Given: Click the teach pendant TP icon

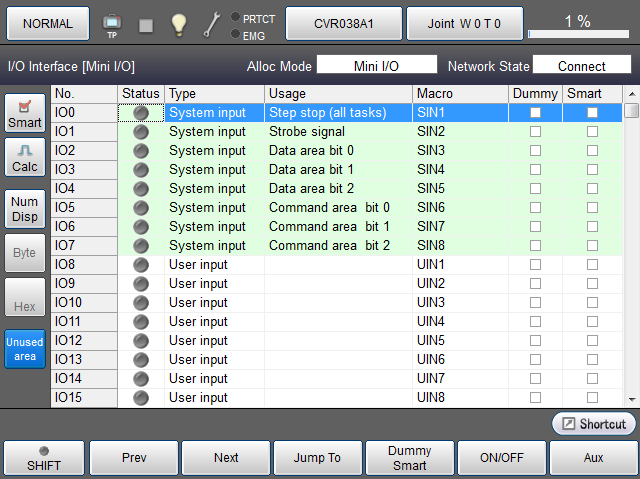Looking at the screenshot, I should (111, 23).
